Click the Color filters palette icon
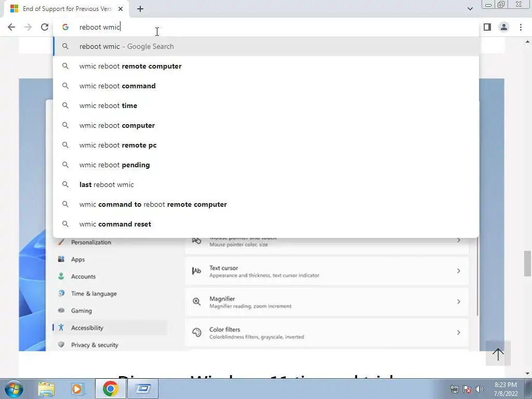 click(x=196, y=332)
